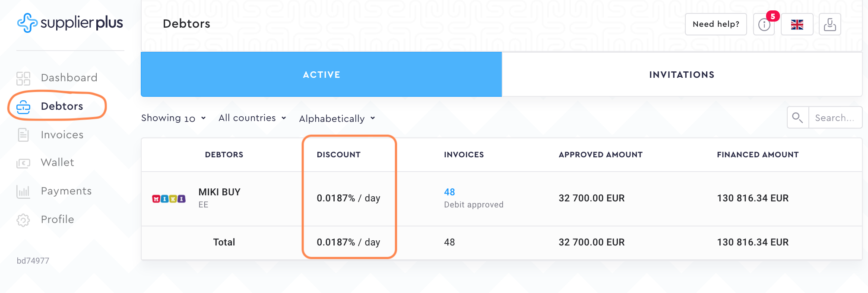868x293 pixels.
Task: Click the MIKI BUY debtor logo
Action: click(x=169, y=199)
